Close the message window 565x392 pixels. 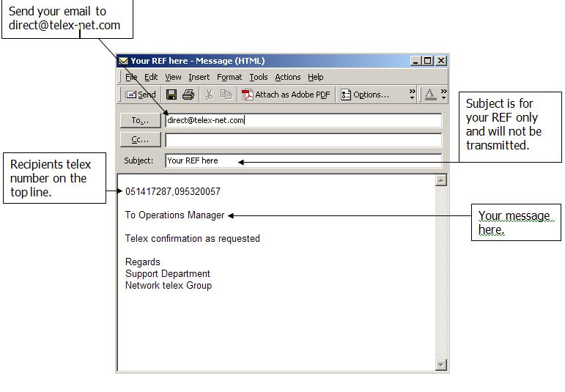click(441, 61)
